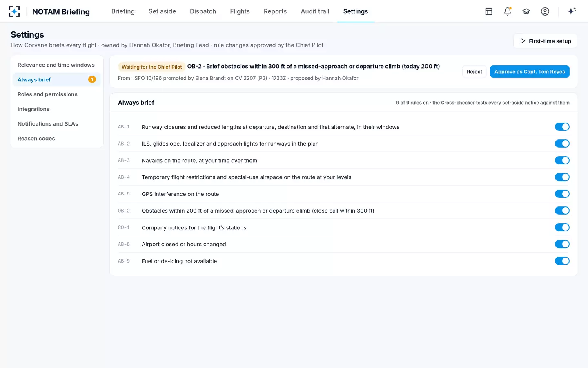Select Always brief in settings sidebar

[56, 80]
